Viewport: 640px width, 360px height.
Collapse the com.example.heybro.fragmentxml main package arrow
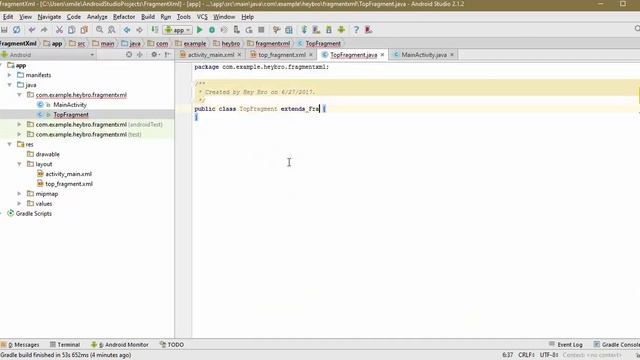pos(19,95)
